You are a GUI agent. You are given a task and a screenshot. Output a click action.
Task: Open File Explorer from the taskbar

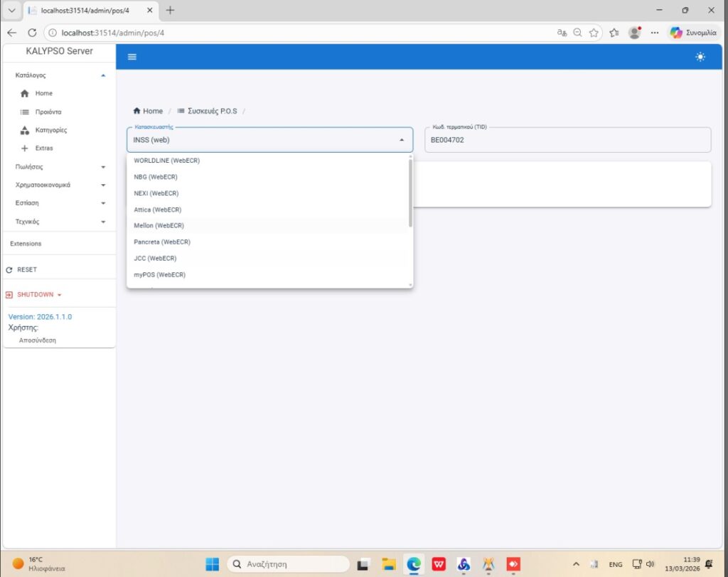pos(389,564)
